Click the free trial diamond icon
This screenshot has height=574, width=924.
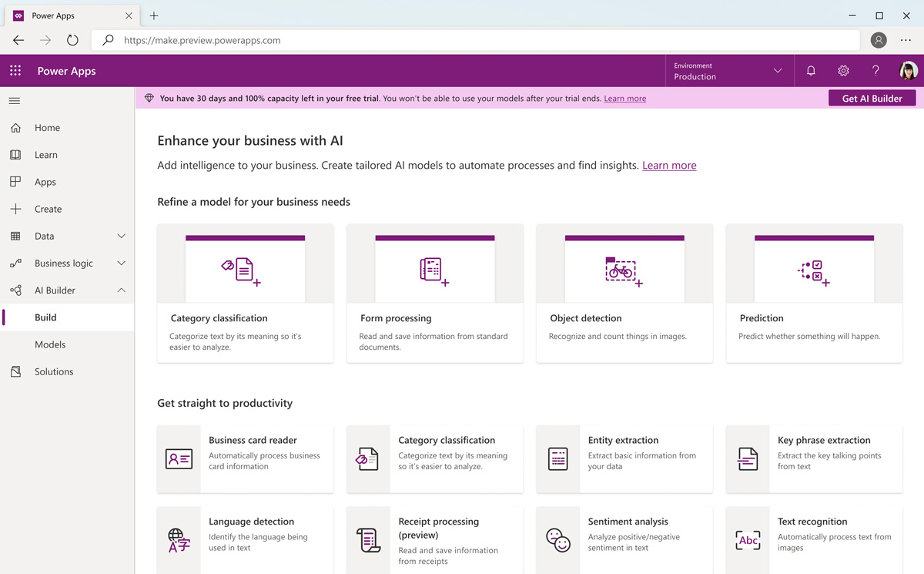149,99
